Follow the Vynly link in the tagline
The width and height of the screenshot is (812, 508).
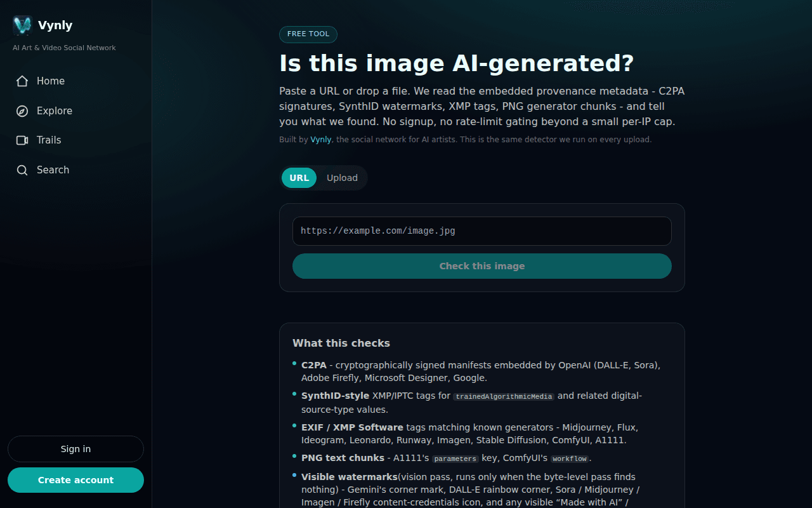321,140
